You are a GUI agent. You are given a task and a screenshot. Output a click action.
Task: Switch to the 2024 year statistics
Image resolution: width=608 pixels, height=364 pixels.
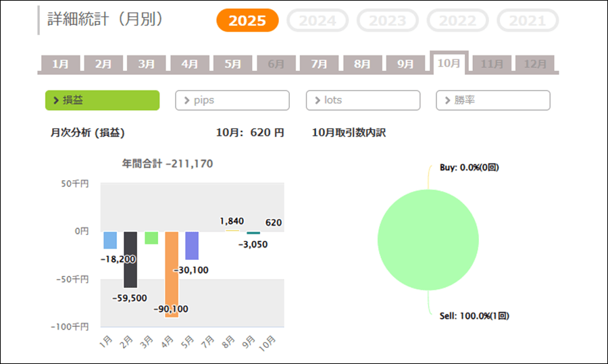318,20
